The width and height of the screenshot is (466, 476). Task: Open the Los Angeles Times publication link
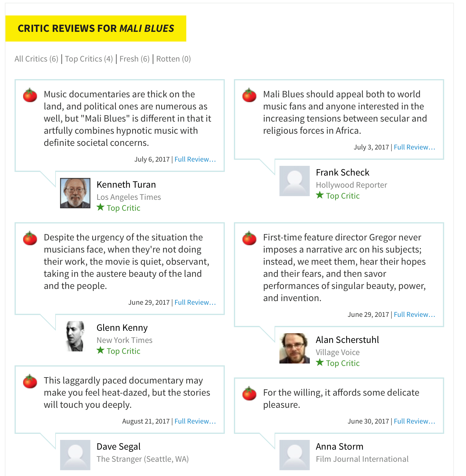pos(129,197)
